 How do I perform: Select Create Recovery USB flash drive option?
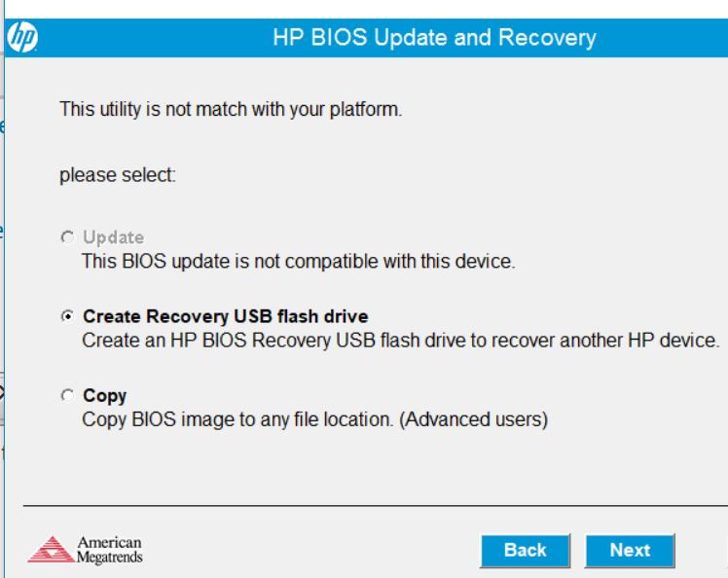(67, 316)
